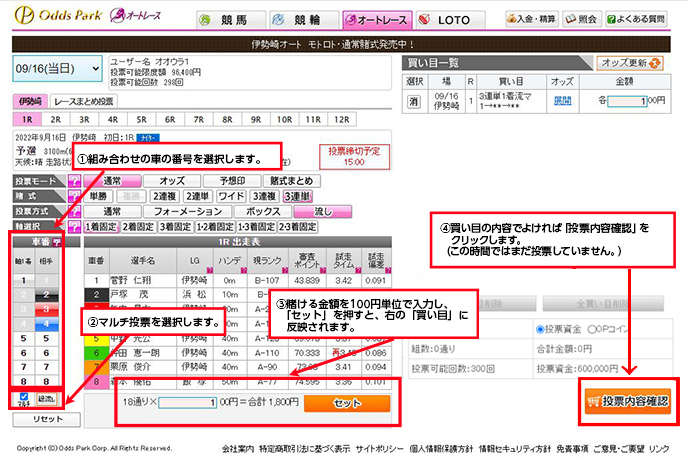Select the OPコイン radio button
This screenshot has width=688, height=471.
tap(591, 330)
